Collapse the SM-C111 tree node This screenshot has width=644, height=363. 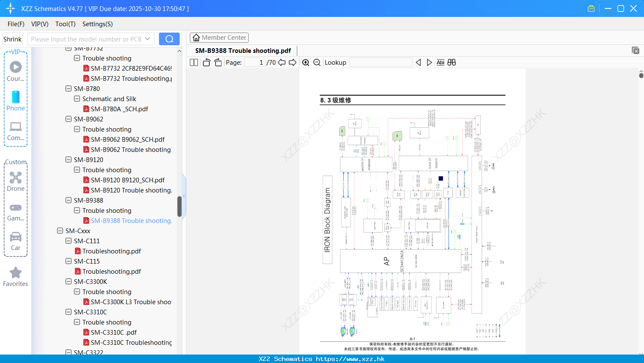(x=69, y=241)
